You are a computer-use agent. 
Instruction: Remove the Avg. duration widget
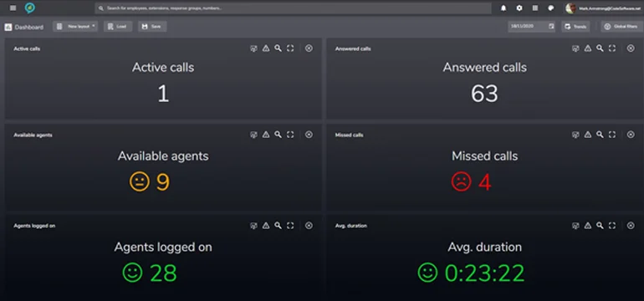(631, 226)
